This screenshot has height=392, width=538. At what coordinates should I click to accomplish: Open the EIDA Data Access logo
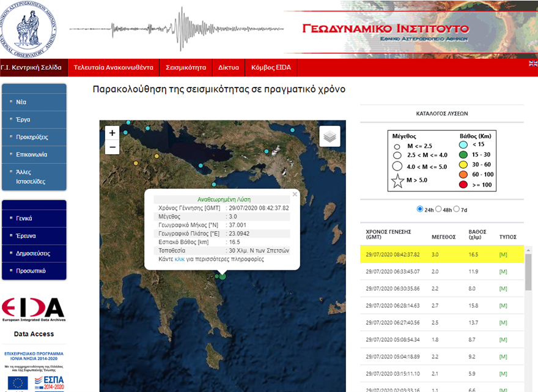pyautogui.click(x=34, y=309)
